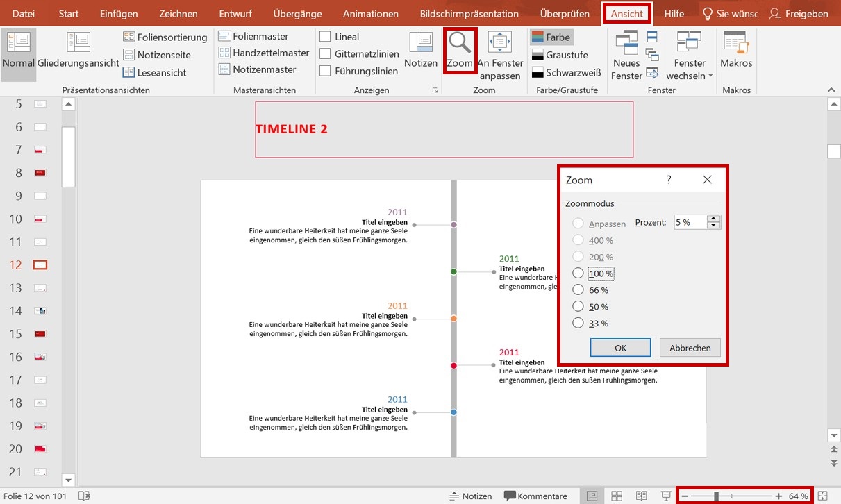Open the Bildschirmpräsentation tab
Screen dimensions: 841x504
click(469, 14)
